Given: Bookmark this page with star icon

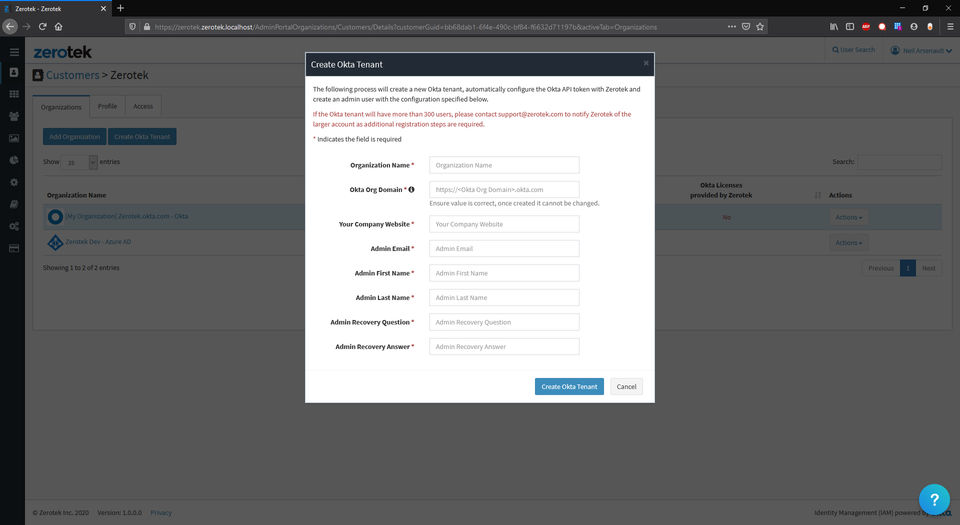Looking at the screenshot, I should (x=760, y=26).
